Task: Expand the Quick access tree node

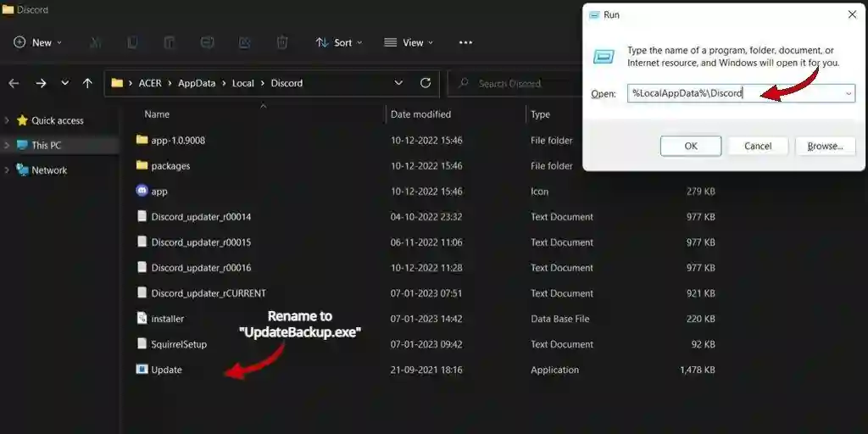Action: 7,120
